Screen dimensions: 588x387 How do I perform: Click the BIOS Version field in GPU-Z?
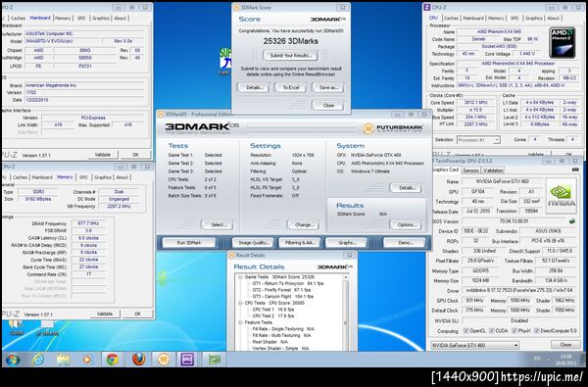point(514,221)
